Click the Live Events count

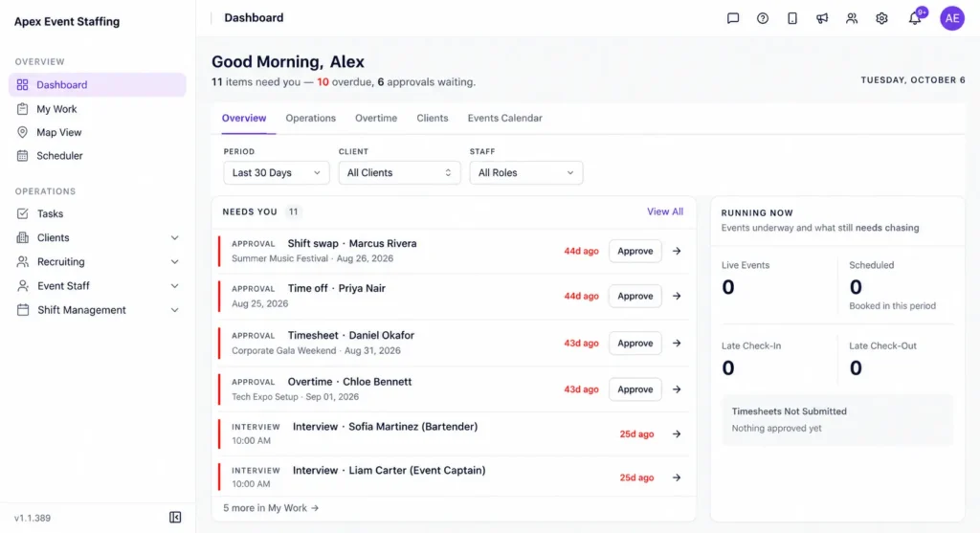728,287
